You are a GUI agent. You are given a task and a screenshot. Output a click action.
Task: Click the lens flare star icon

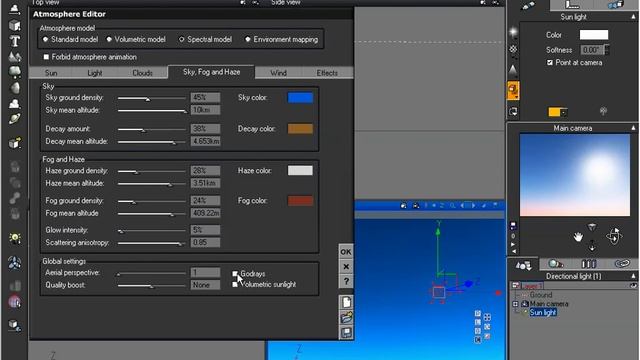coord(513,32)
